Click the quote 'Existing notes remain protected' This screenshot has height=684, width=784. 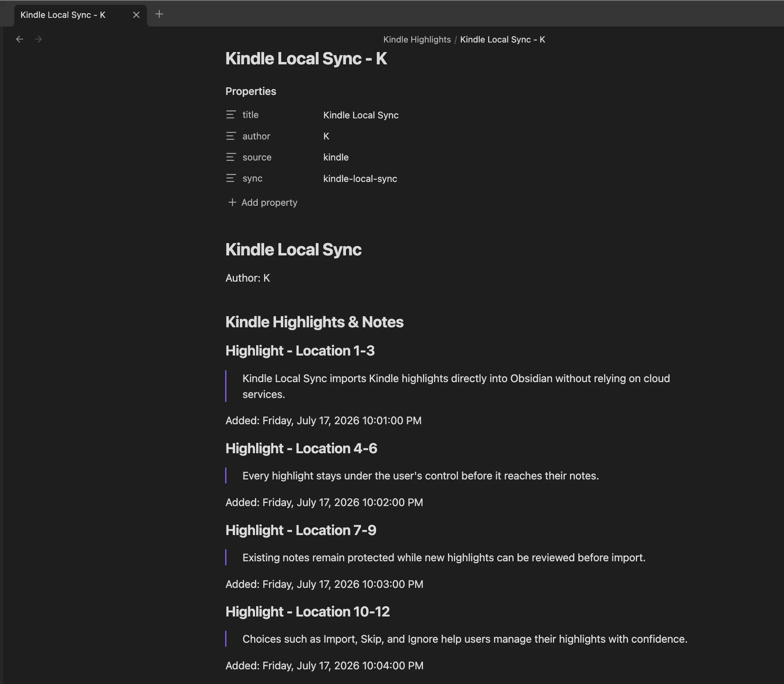point(444,558)
